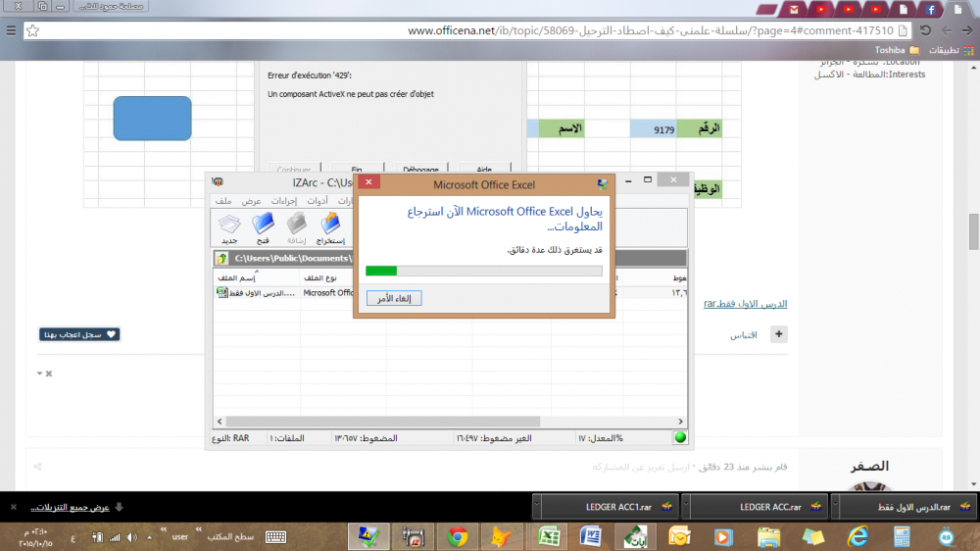Expand options arrow for LEDGER ACC.rar download
980x551 pixels.
click(686, 507)
